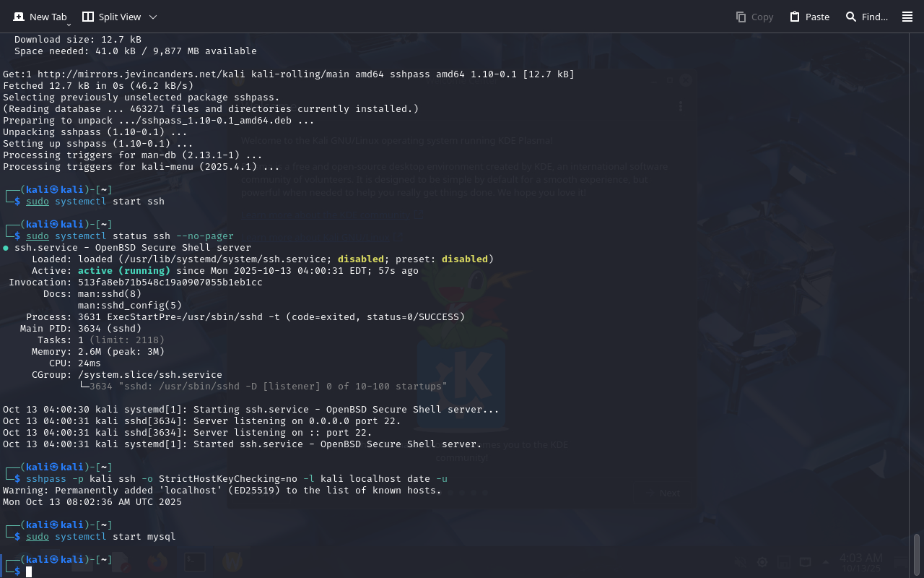Click the "Main PID: 3634 (sshd)" line
924x578 pixels.
(x=81, y=329)
